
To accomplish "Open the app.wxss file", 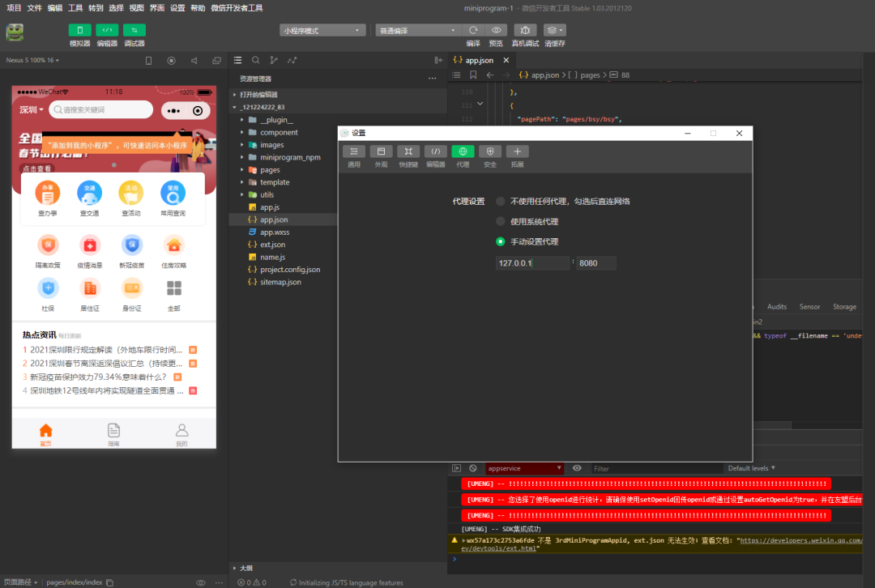I will tap(275, 232).
